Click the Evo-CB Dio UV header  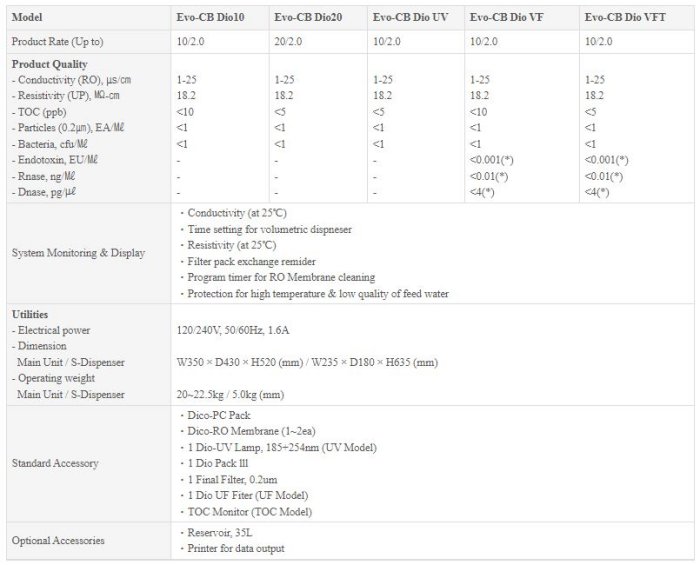point(410,17)
